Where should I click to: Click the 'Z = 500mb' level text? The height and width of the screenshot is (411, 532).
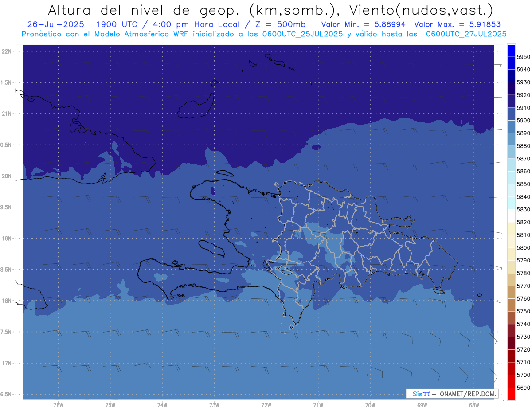point(280,24)
